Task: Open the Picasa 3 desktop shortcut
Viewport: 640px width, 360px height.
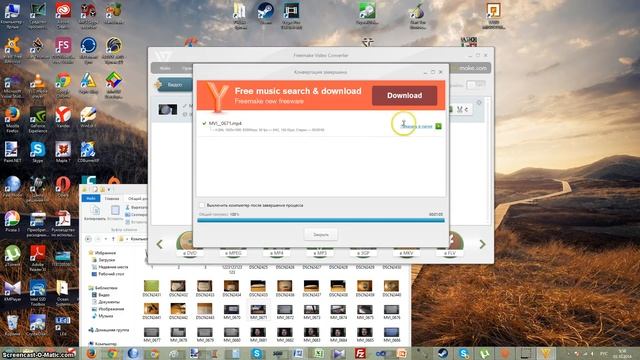Action: (12, 222)
